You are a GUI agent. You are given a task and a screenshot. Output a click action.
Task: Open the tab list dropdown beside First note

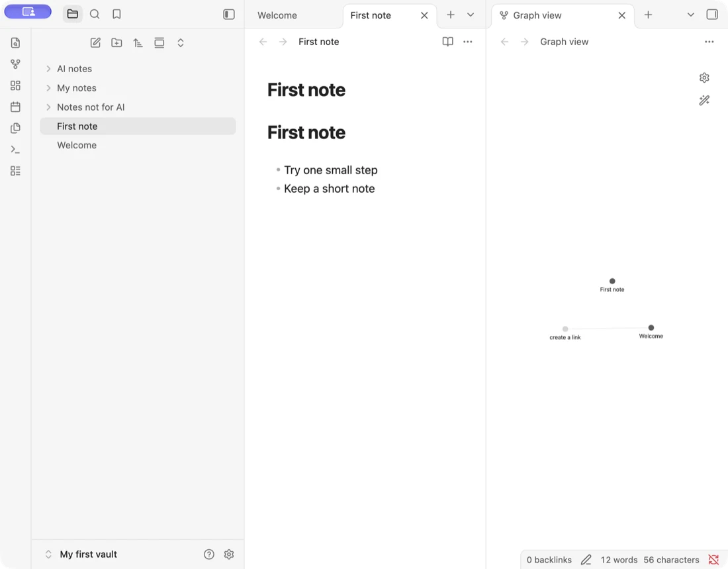[471, 15]
